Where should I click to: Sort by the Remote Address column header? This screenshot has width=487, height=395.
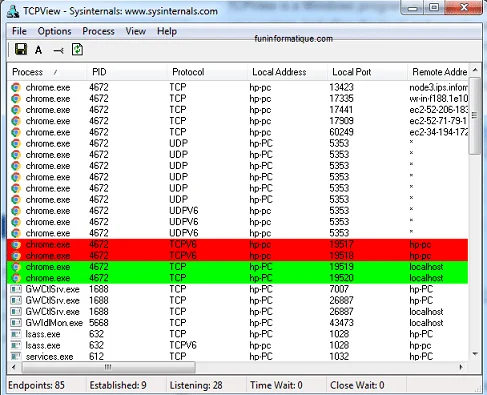coord(438,72)
